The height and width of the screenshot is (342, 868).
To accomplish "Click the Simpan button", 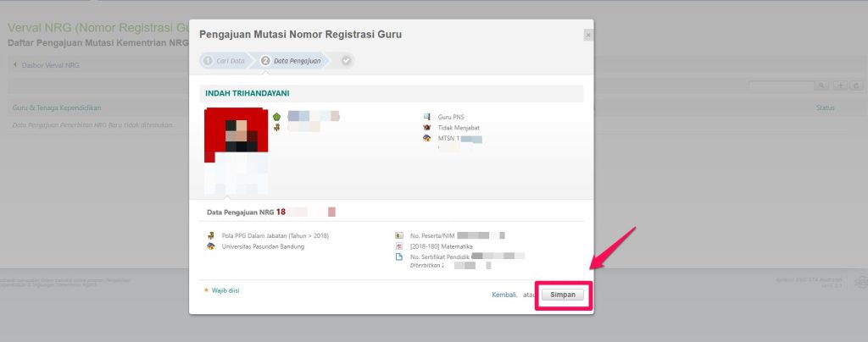I will tap(563, 295).
